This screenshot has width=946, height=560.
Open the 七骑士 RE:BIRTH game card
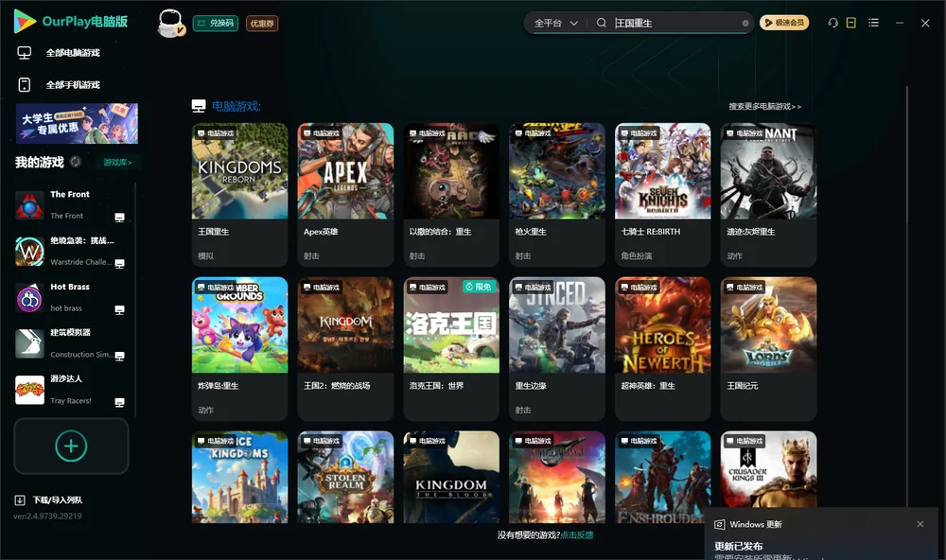coord(662,194)
